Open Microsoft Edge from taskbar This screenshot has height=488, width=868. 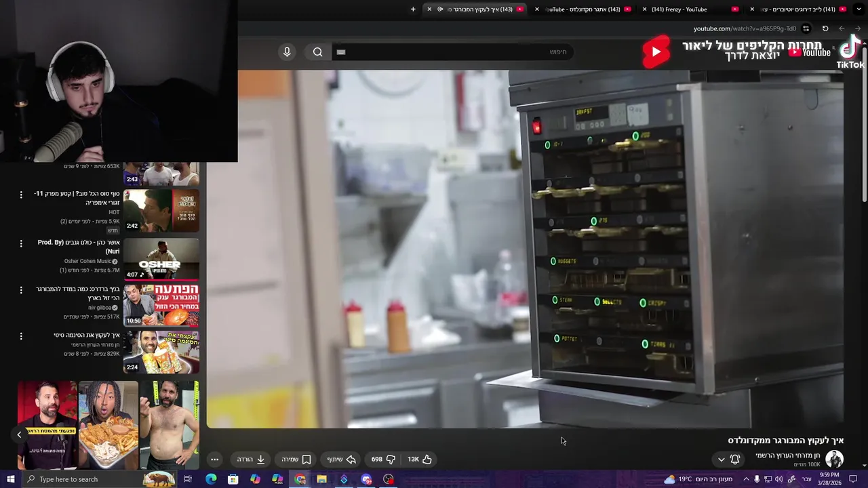[x=211, y=479]
